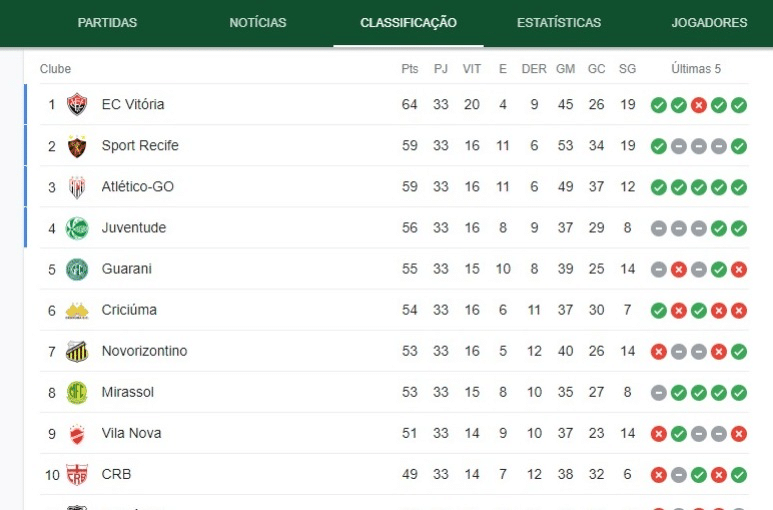The height and width of the screenshot is (510, 773).
Task: Click the Atlético-GO club crest
Action: click(77, 187)
